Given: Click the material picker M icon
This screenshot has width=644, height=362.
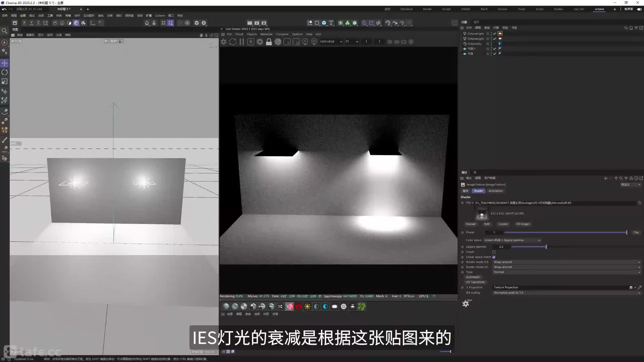Looking at the screenshot, I should click(x=314, y=42).
